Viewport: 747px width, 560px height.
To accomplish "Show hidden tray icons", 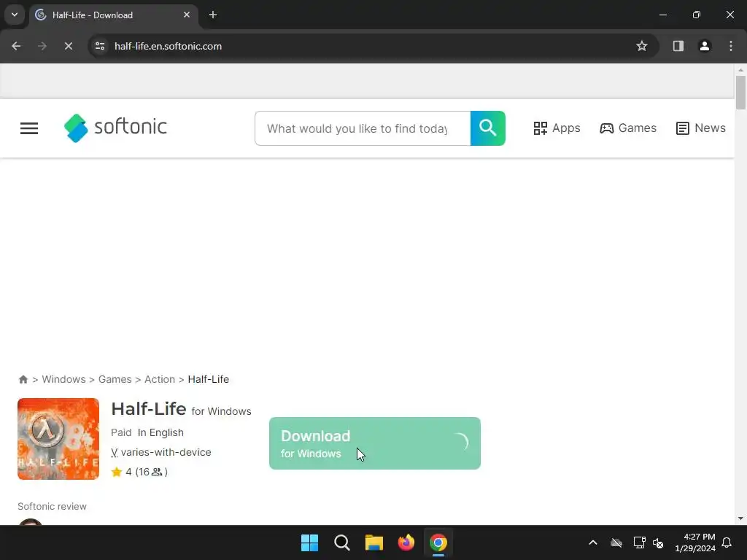I will pos(592,542).
